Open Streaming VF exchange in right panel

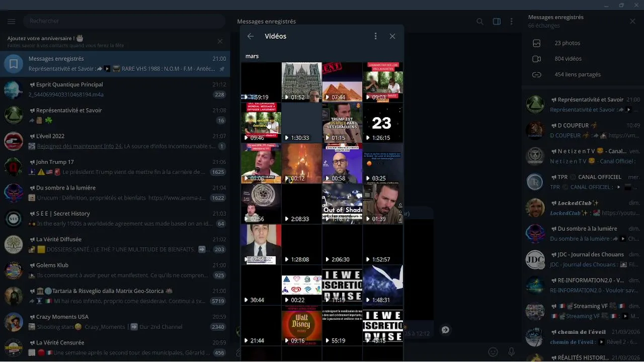coord(583,311)
